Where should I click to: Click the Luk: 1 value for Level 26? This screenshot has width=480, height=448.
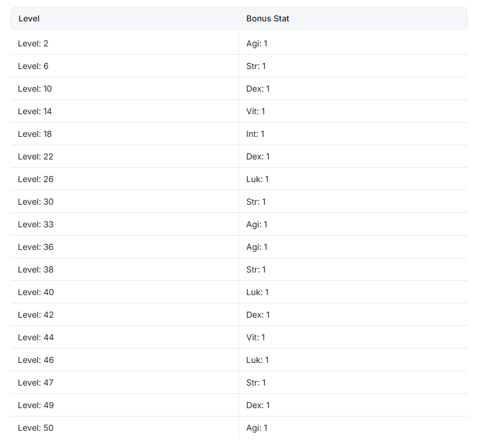click(258, 180)
